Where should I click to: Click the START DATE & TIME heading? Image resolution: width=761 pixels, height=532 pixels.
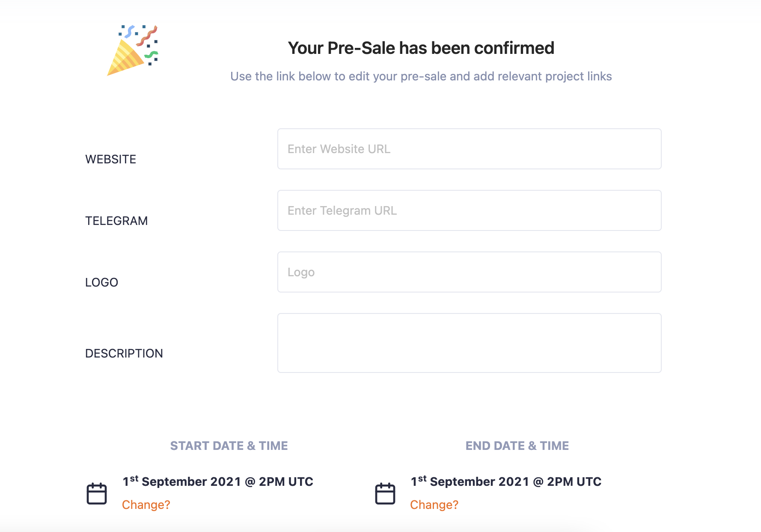click(229, 446)
